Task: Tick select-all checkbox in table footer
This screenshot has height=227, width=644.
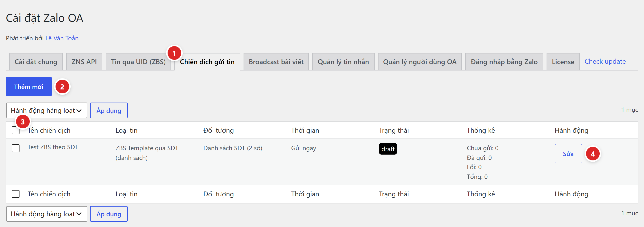Action: pos(16,194)
